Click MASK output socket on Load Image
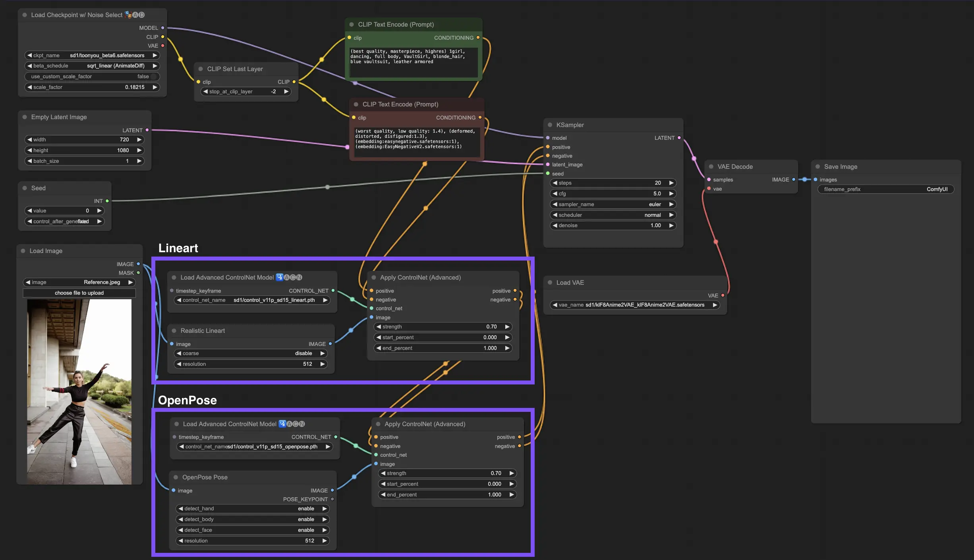 click(x=138, y=273)
